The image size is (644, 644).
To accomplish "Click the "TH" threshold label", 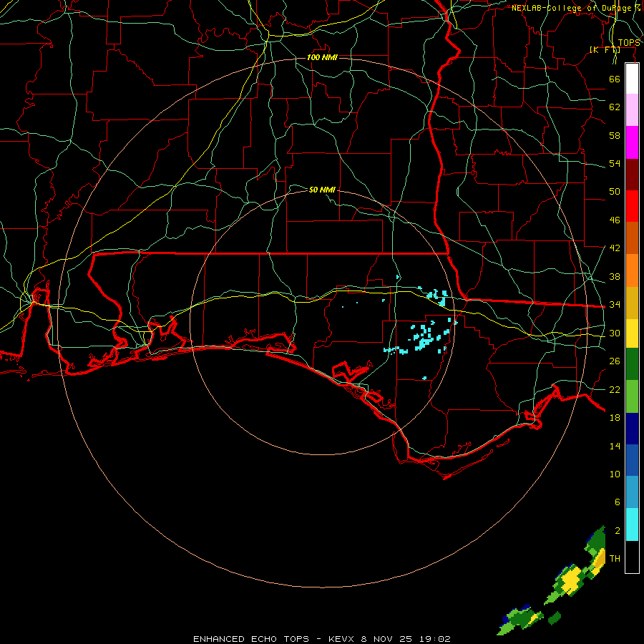I will pyautogui.click(x=615, y=559).
